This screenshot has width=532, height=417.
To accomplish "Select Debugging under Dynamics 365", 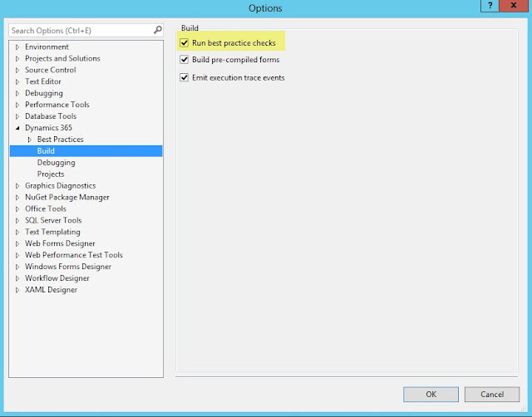I will [56, 163].
